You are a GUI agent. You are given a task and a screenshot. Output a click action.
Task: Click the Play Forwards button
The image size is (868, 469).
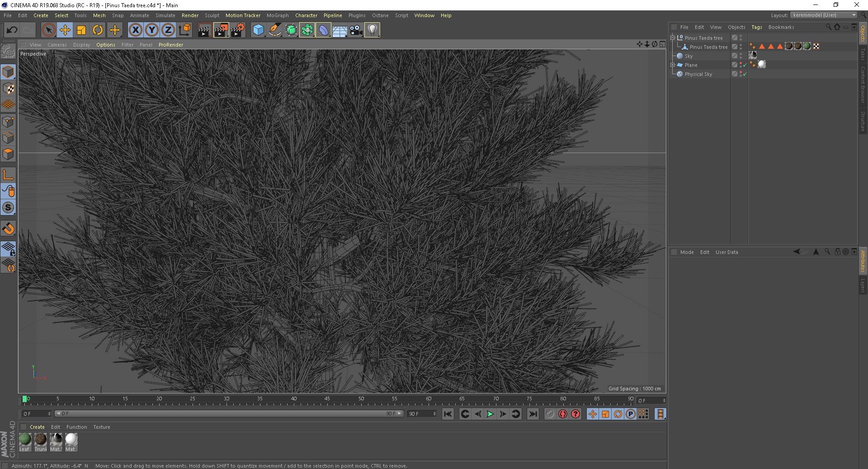click(490, 414)
